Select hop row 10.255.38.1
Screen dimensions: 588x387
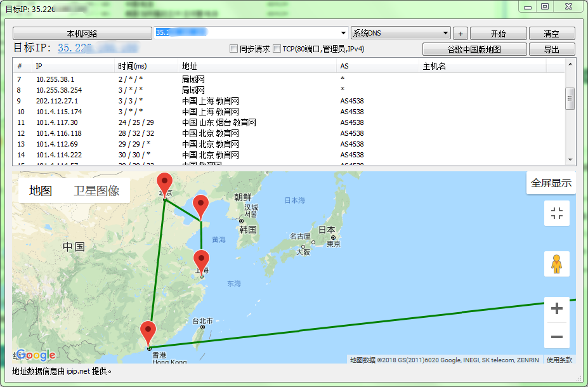click(x=289, y=79)
